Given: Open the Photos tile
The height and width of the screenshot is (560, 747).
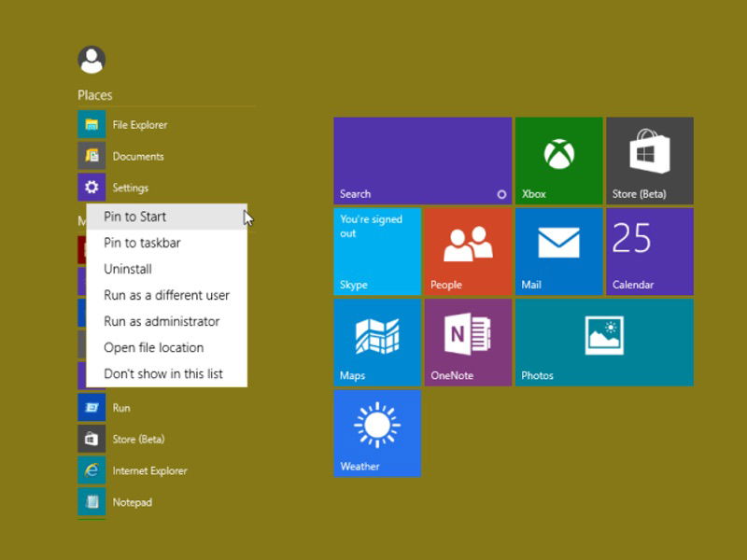Looking at the screenshot, I should coord(604,343).
